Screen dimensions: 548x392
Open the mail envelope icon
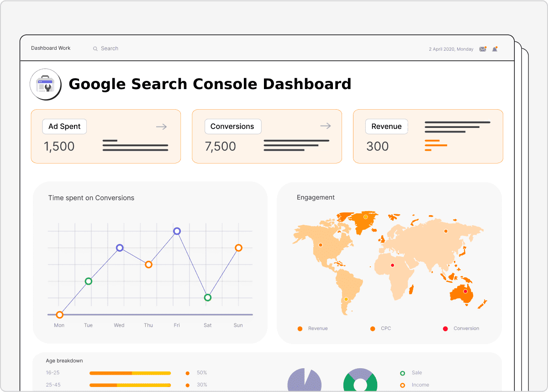(x=483, y=49)
